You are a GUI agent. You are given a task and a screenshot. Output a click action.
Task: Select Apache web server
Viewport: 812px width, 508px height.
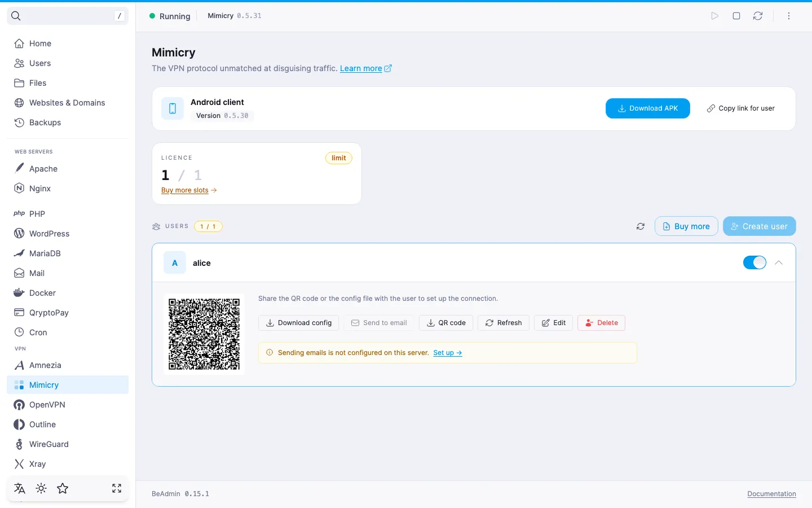point(68,169)
